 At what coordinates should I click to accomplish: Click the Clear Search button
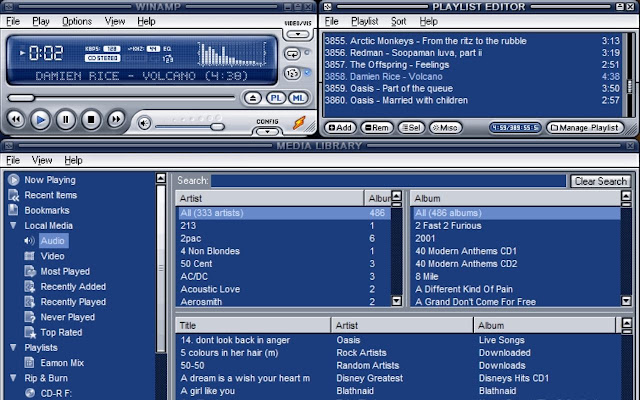[600, 181]
